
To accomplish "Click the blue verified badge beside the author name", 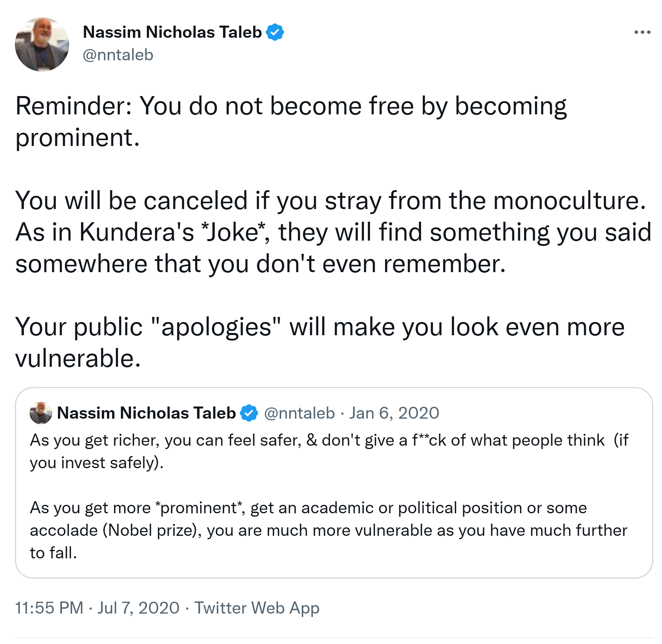I will click(x=275, y=32).
